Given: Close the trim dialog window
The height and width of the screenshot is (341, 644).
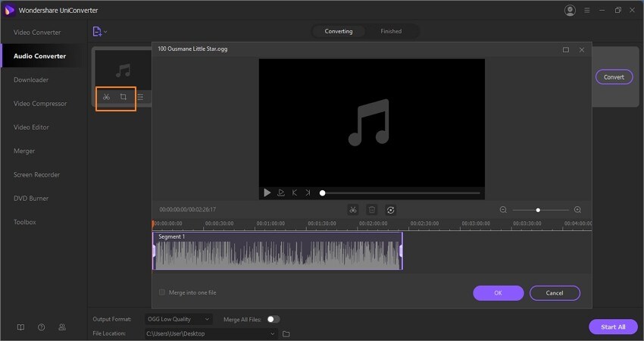Looking at the screenshot, I should coord(582,50).
